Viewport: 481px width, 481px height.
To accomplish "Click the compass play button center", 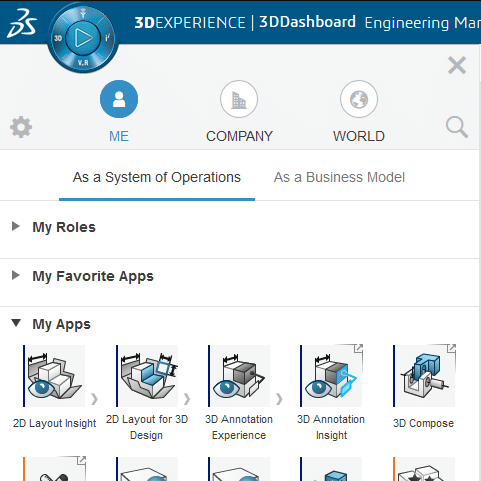I will [83, 38].
